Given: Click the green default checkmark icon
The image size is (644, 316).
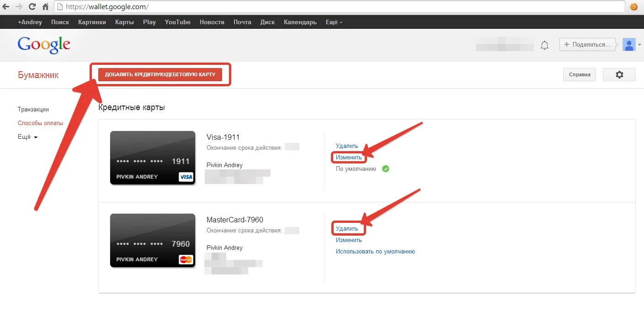Looking at the screenshot, I should [386, 169].
